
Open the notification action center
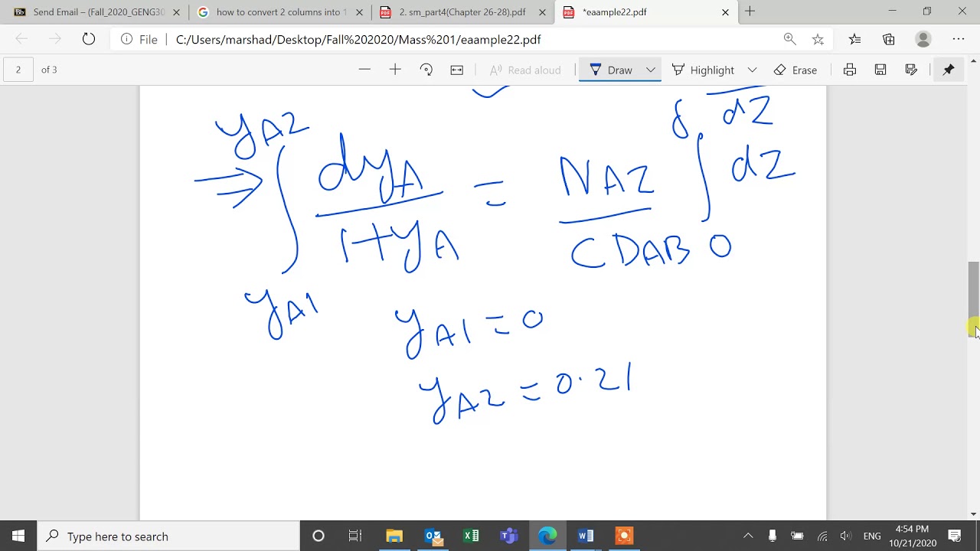(x=955, y=536)
